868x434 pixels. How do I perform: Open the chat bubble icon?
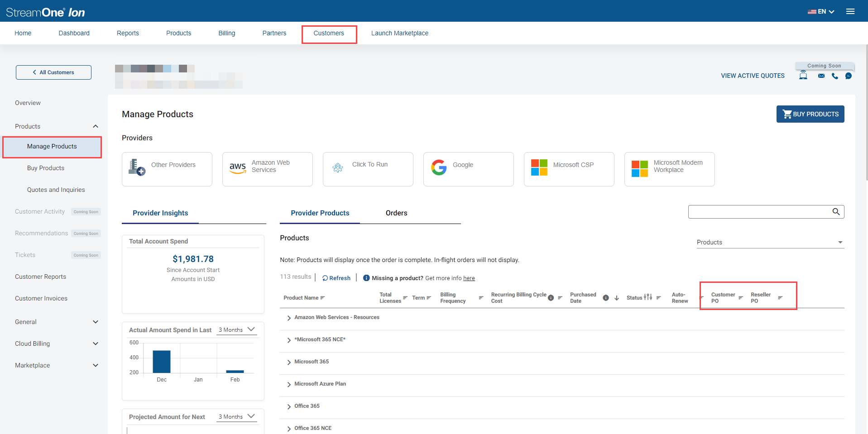click(849, 76)
